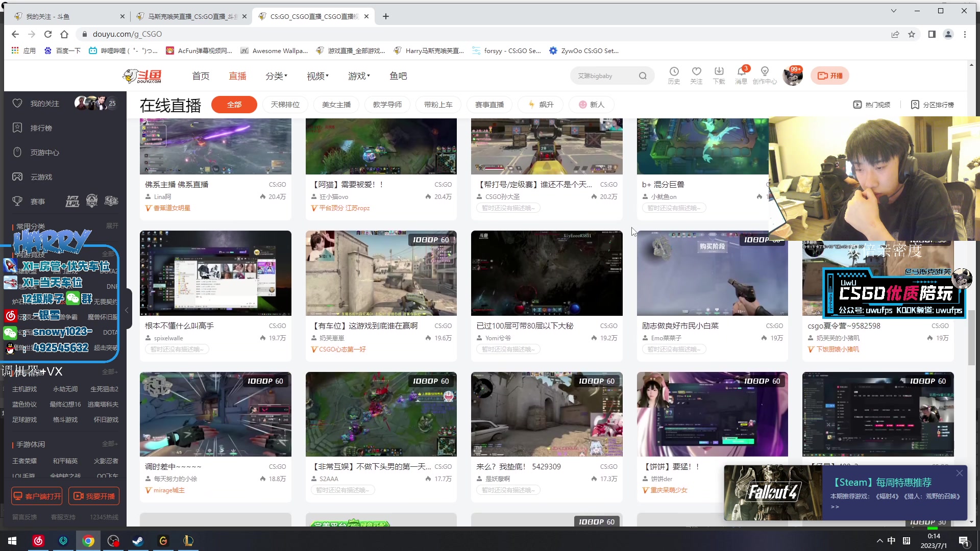
Task: Open the Chrome tab search dropdown
Action: click(894, 11)
